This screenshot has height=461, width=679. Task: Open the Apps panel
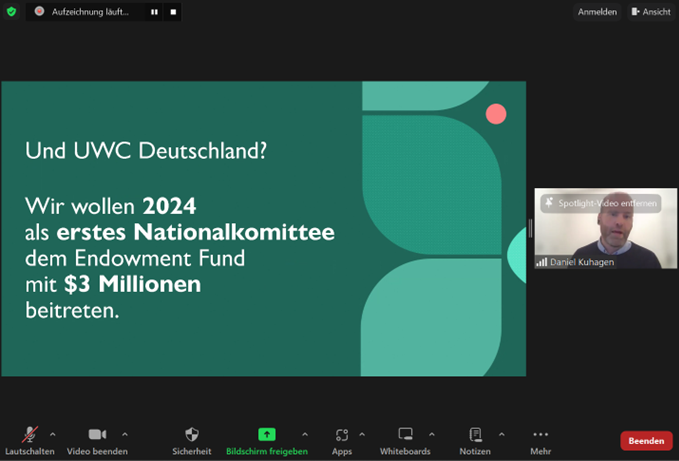[x=342, y=435]
